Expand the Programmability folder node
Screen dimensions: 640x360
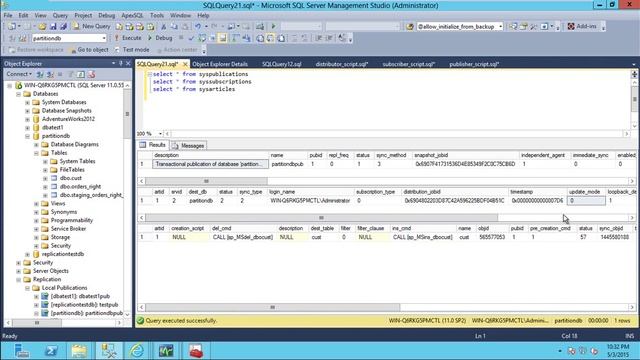coord(36,220)
